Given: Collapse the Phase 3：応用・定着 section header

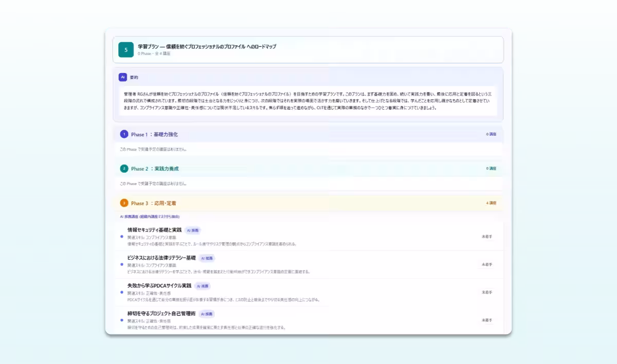Looking at the screenshot, I should [308, 203].
